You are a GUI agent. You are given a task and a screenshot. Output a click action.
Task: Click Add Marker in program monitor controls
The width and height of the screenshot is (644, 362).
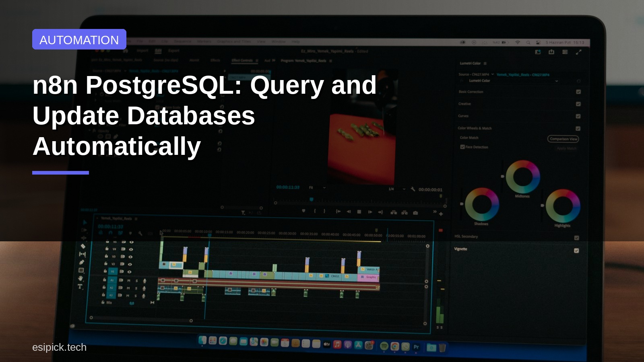pyautogui.click(x=303, y=211)
